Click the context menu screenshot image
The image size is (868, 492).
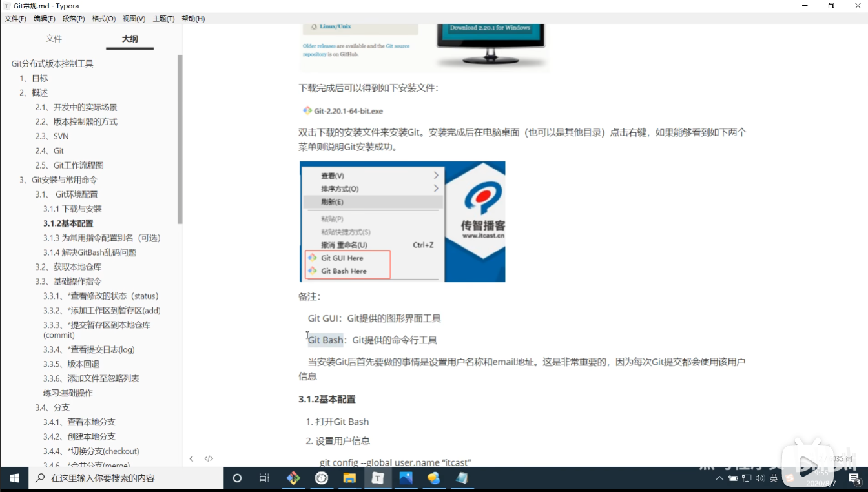402,221
